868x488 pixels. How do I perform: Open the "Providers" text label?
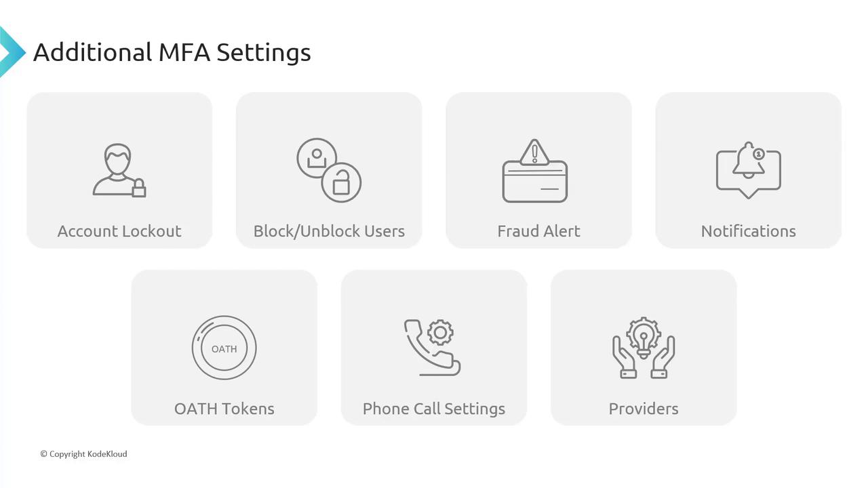tap(643, 409)
